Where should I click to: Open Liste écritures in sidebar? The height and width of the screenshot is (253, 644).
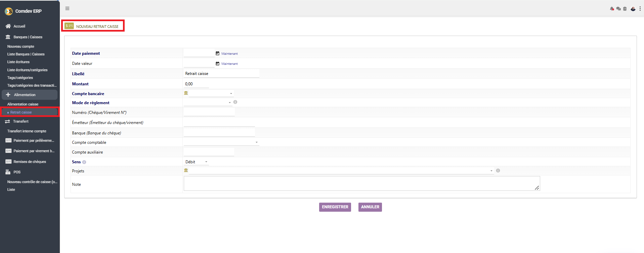coord(18,62)
